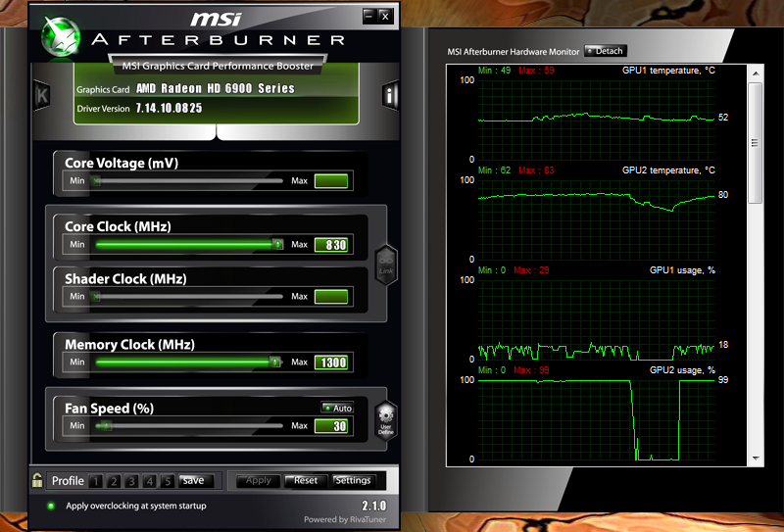This screenshot has height=532, width=784.
Task: Click the Memory Clock value field 1300
Action: click(331, 362)
